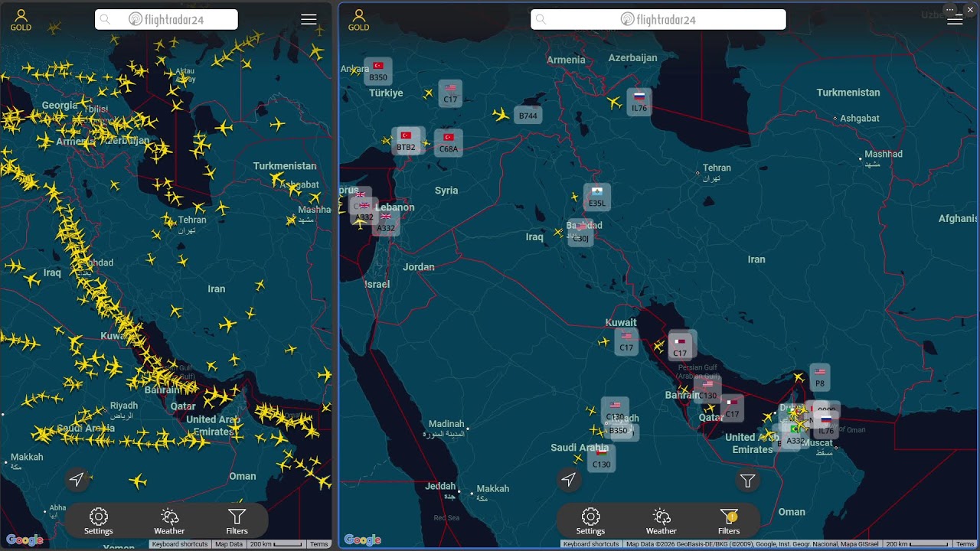Select the E35L aircraft label
The width and height of the screenshot is (980, 551).
597,197
